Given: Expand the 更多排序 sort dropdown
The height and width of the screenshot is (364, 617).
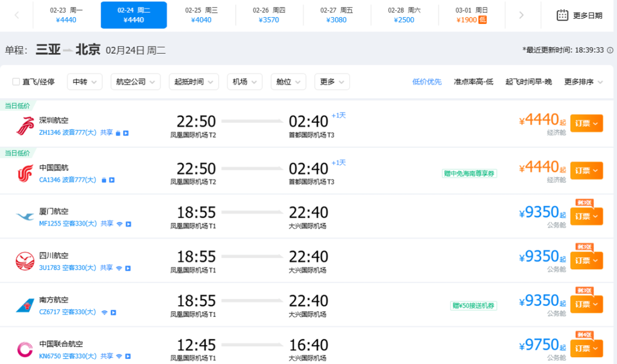Looking at the screenshot, I should [x=583, y=82].
